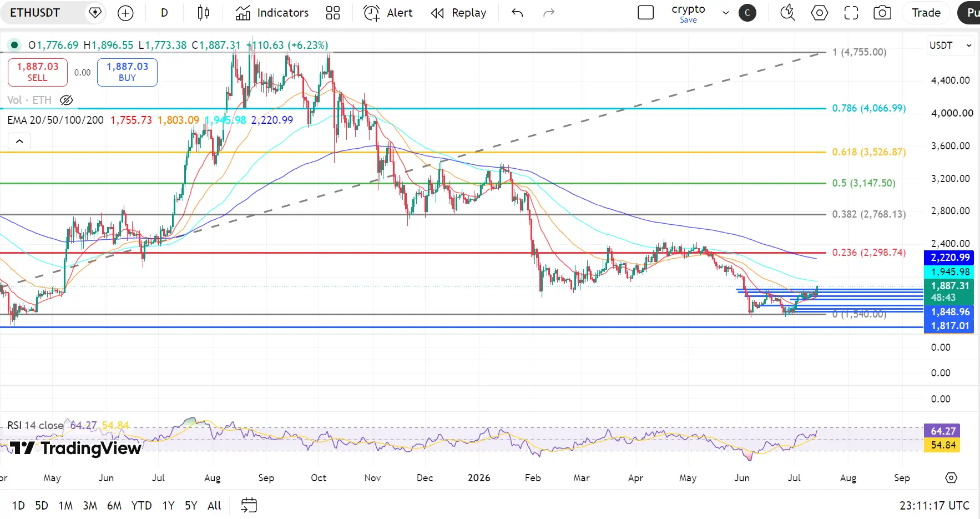Select the YTD time range

[142, 505]
